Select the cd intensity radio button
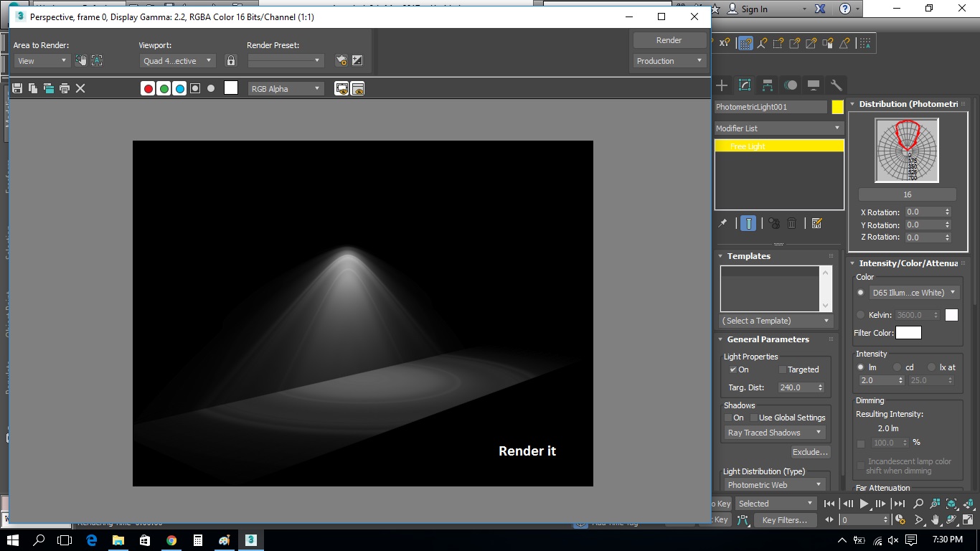The width and height of the screenshot is (980, 551). coord(897,367)
